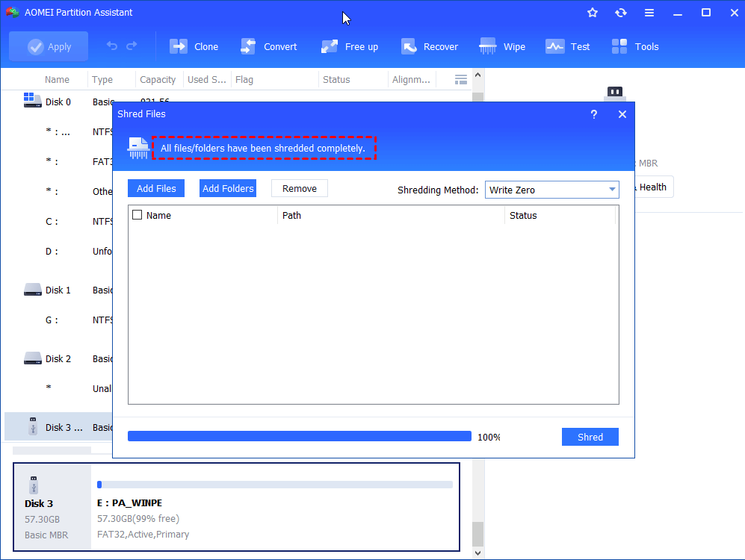Open the Free up menu
Screen dimensions: 745x560
(350, 46)
